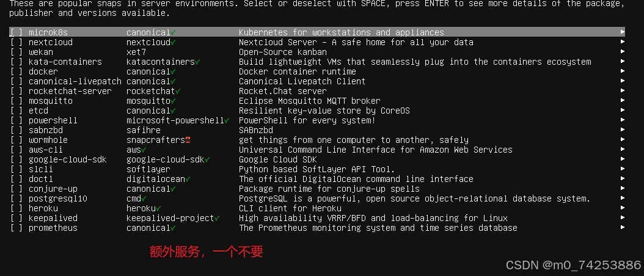Click the verified checkmark next to digitalocean
644x276 pixels.
click(x=188, y=179)
